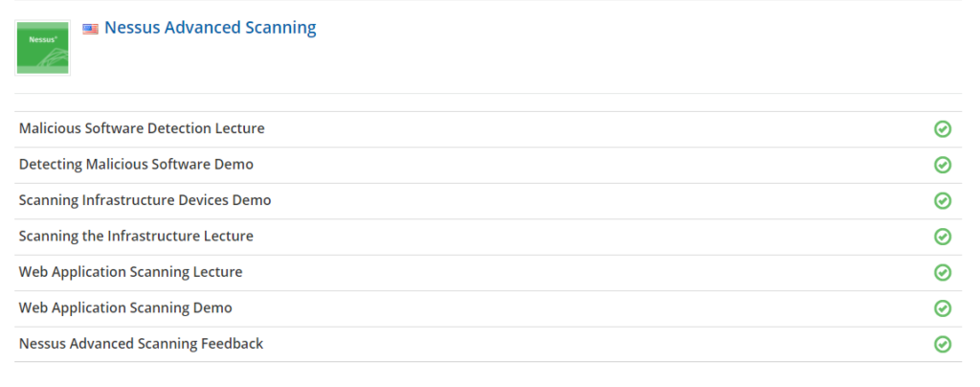980x387 pixels.
Task: Open the Nessus Advanced Scanning course link
Action: [210, 28]
